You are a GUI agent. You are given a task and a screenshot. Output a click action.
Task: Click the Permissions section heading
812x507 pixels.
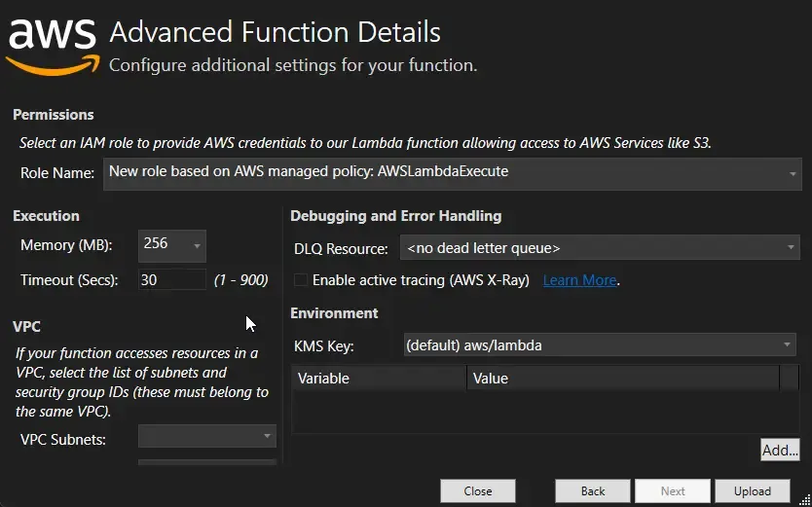tap(54, 114)
